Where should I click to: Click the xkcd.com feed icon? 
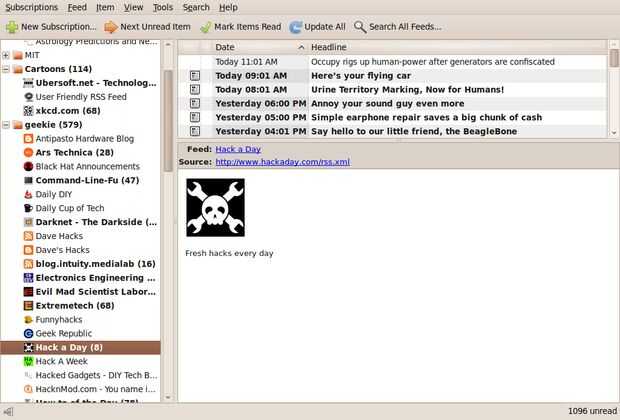(28, 111)
